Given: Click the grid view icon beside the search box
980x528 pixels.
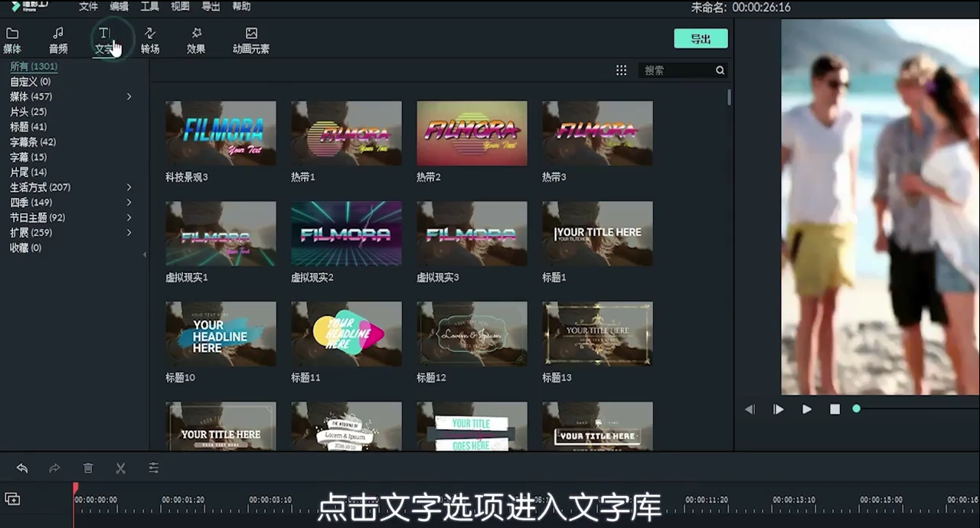Looking at the screenshot, I should pyautogui.click(x=621, y=70).
